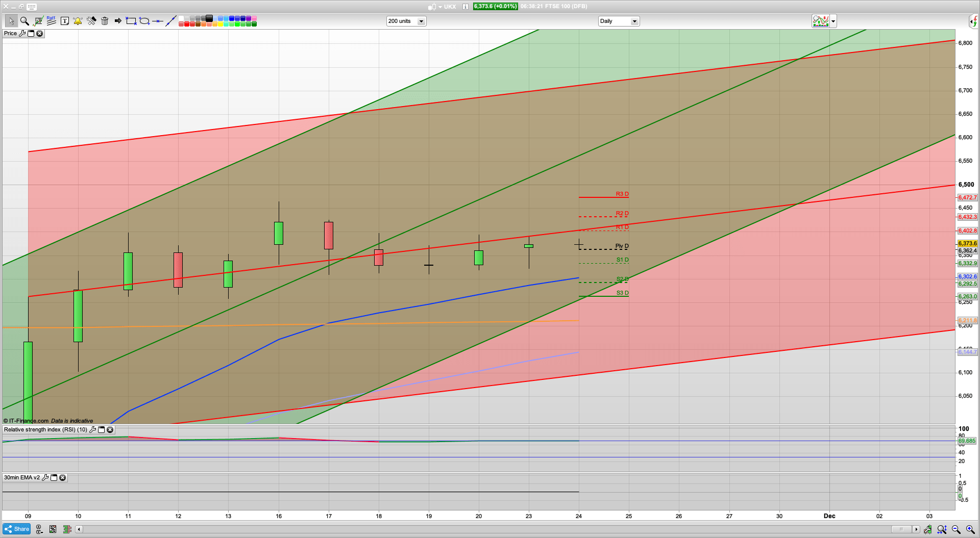Select the text annotation tool
980x538 pixels.
point(64,21)
